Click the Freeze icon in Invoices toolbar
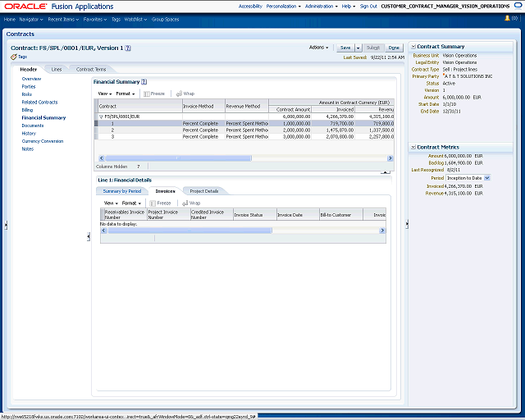 pos(153,203)
